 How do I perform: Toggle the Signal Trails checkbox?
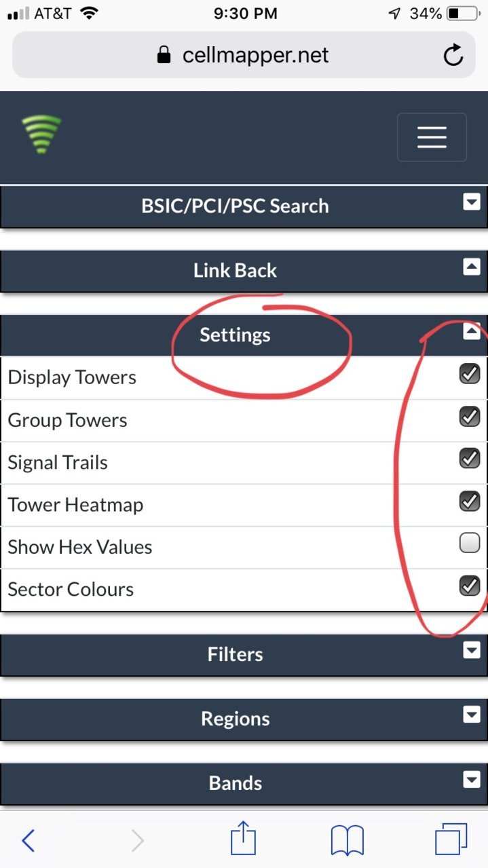[x=470, y=458]
